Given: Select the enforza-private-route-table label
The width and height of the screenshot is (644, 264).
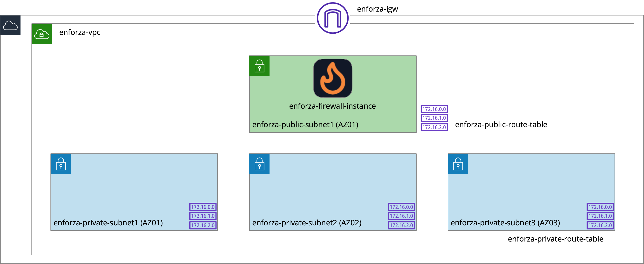Looking at the screenshot, I should click(x=556, y=239).
